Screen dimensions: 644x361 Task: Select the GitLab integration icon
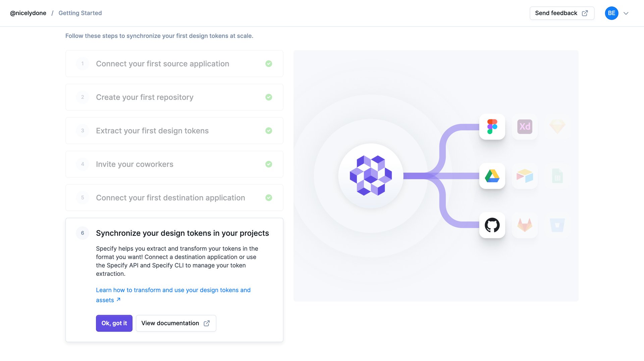pyautogui.click(x=525, y=225)
